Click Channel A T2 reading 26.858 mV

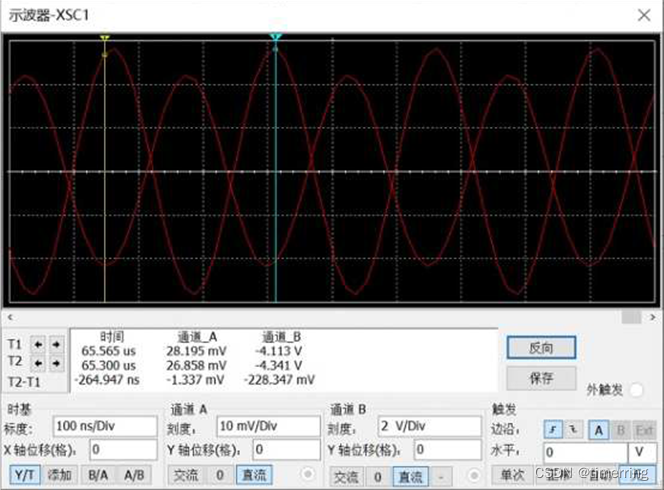pyautogui.click(x=196, y=365)
